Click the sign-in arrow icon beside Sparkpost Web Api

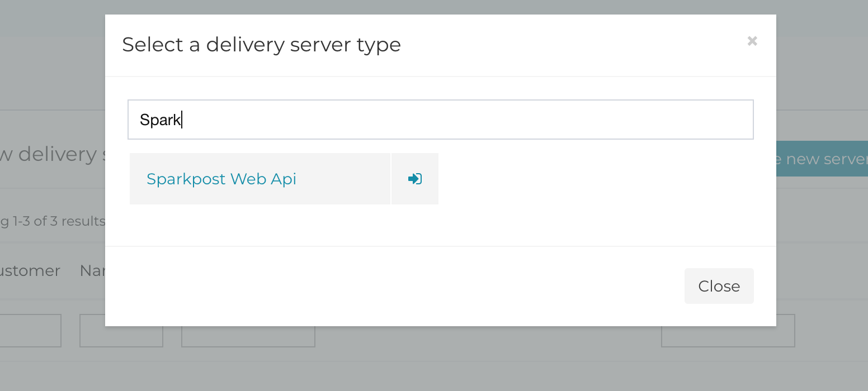[415, 179]
